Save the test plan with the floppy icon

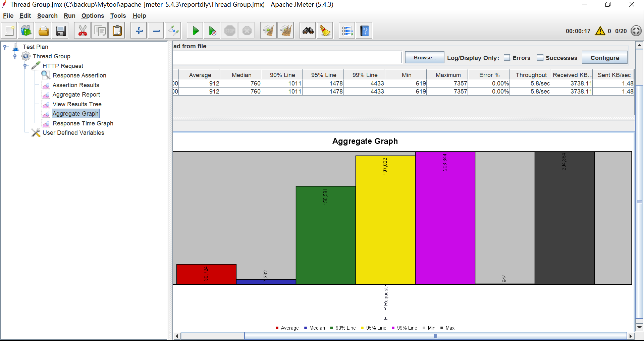[60, 31]
